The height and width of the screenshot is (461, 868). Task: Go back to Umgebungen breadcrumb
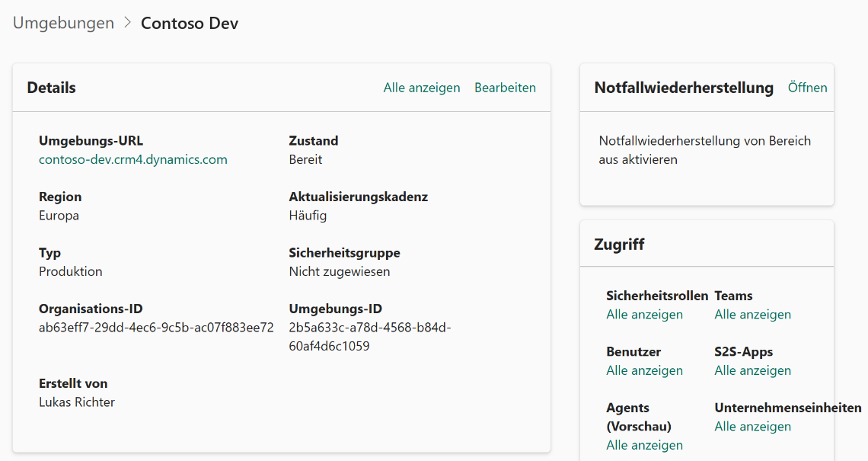pos(63,23)
